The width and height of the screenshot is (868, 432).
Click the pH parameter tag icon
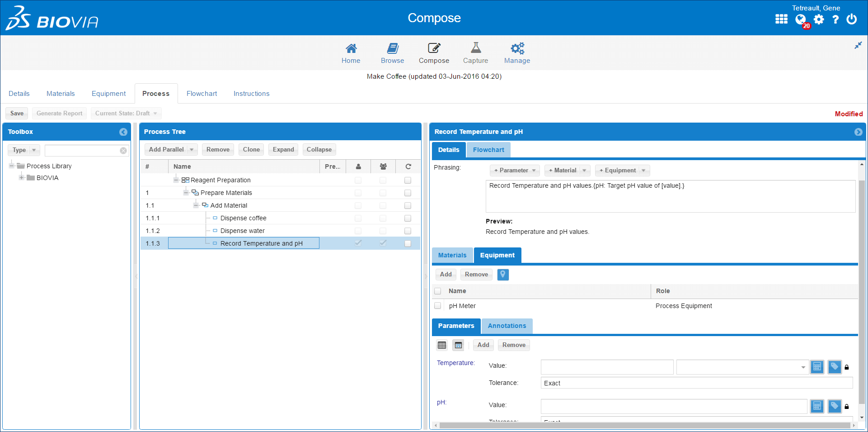[835, 406]
